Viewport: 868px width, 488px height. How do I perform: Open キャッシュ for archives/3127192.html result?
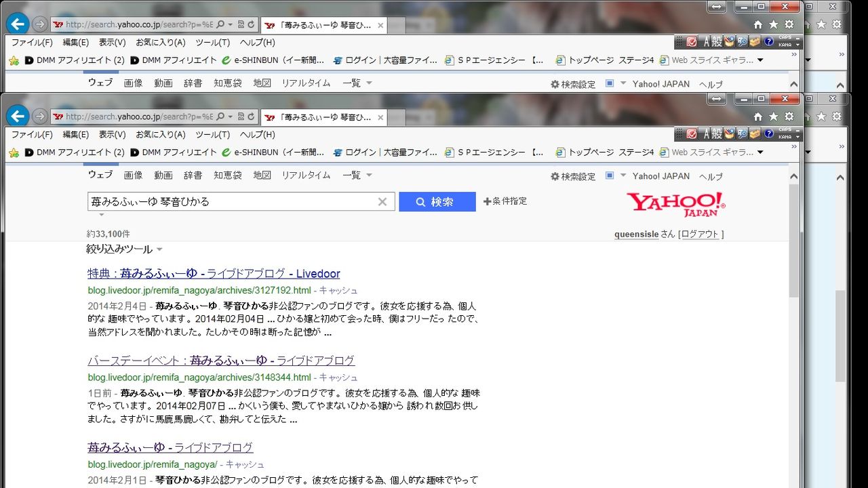(x=338, y=290)
